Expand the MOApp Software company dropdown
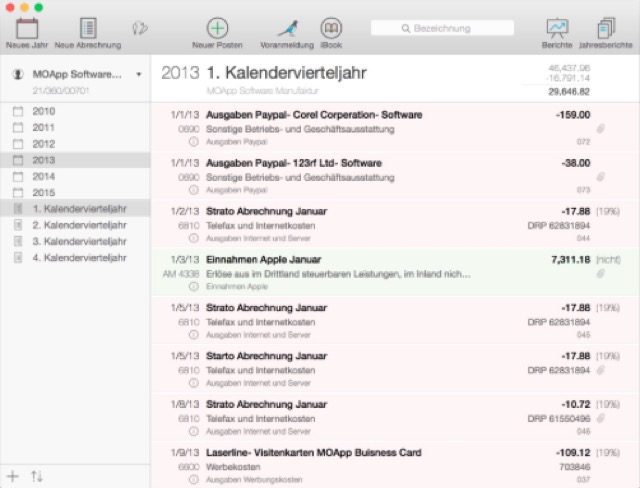Screen dimensions: 640x488 (x=139, y=75)
